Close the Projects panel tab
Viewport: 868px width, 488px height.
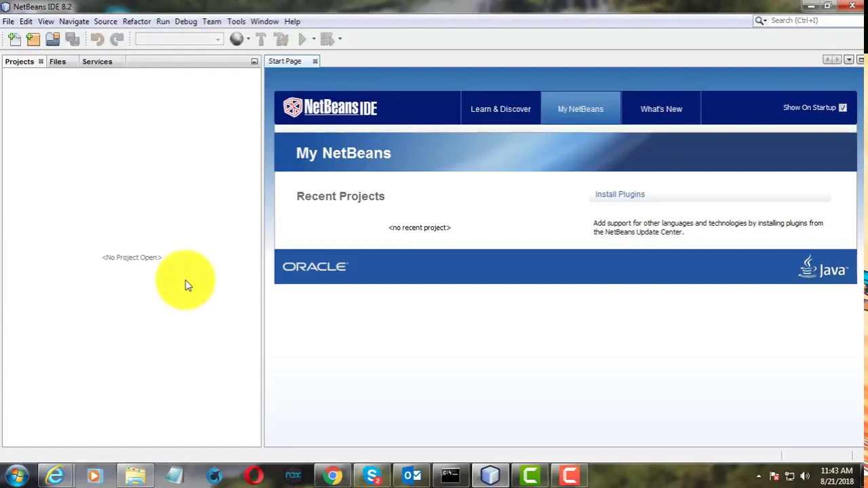[x=41, y=62]
